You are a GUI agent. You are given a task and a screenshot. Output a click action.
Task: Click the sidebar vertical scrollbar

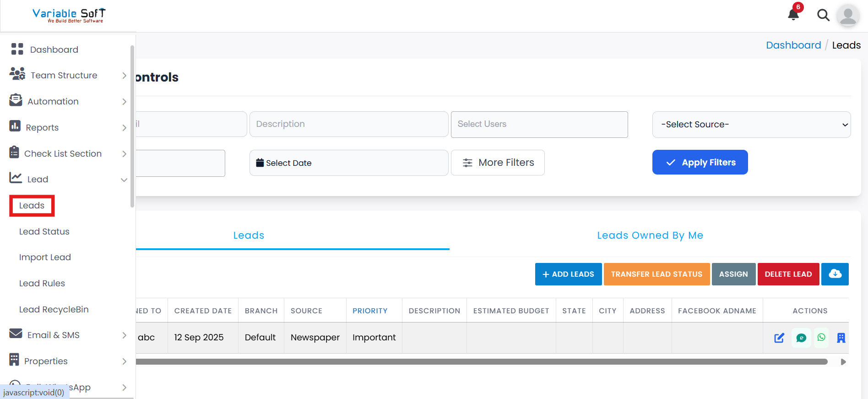tap(132, 126)
